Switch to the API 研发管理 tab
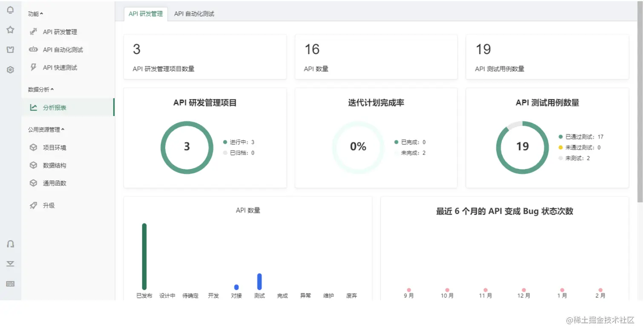 pyautogui.click(x=146, y=14)
